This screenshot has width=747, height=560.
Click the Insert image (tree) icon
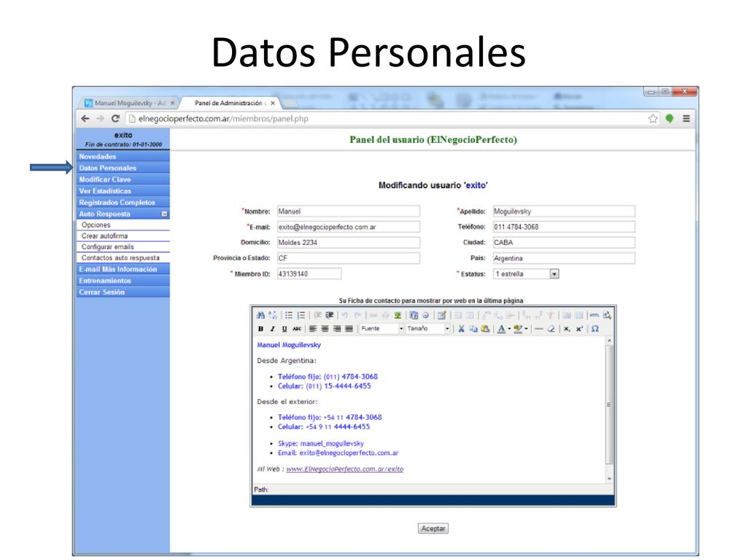point(398,315)
